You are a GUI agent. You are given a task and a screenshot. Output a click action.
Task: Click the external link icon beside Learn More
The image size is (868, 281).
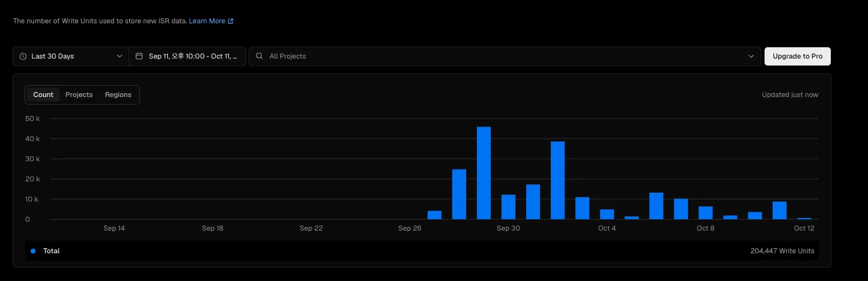click(231, 21)
